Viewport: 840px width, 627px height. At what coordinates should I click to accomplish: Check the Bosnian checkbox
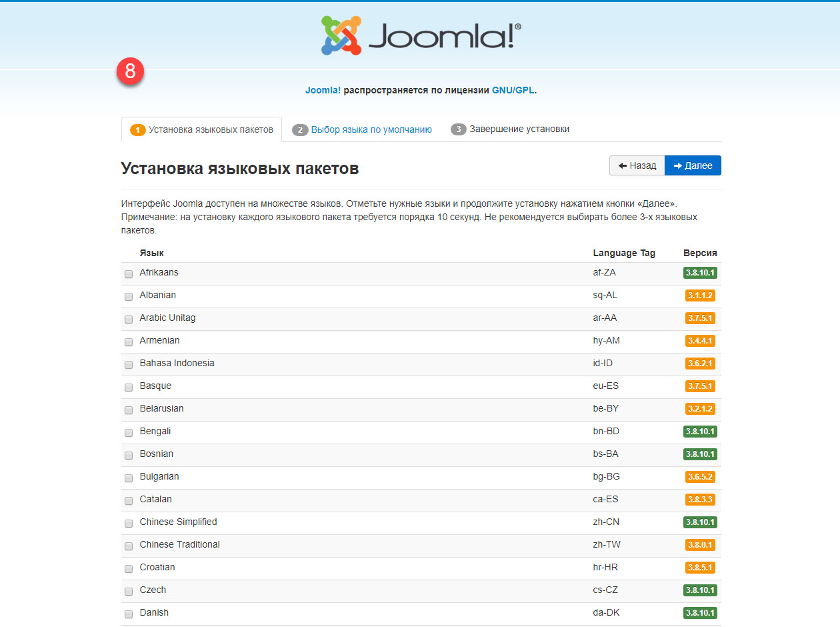tap(129, 455)
